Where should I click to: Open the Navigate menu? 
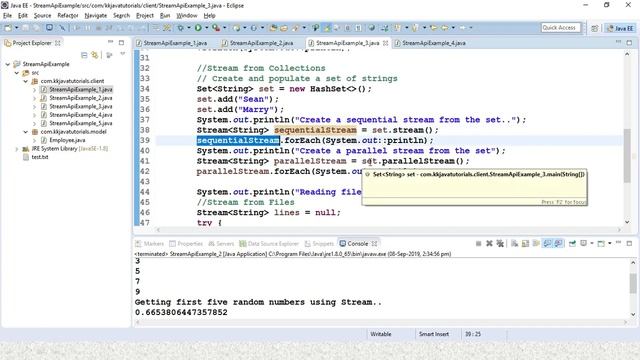(x=96, y=16)
